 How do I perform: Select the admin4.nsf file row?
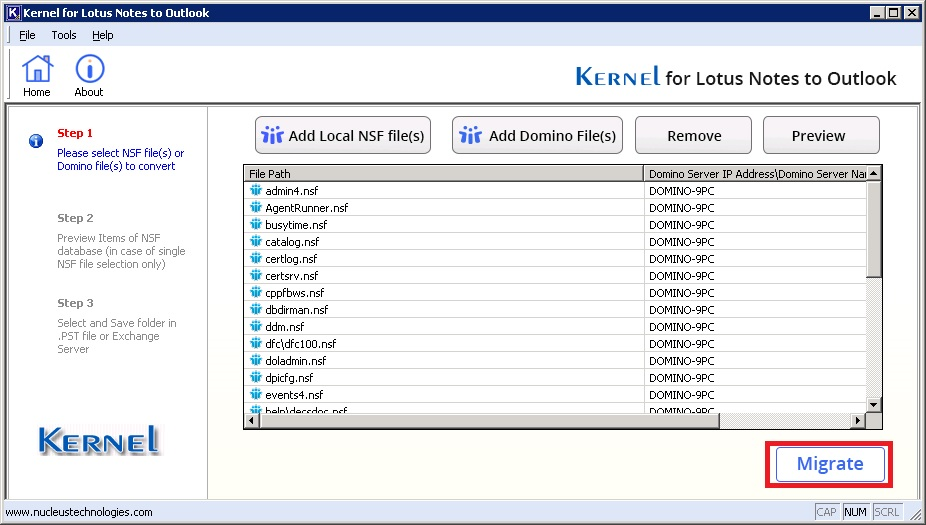click(x=555, y=190)
